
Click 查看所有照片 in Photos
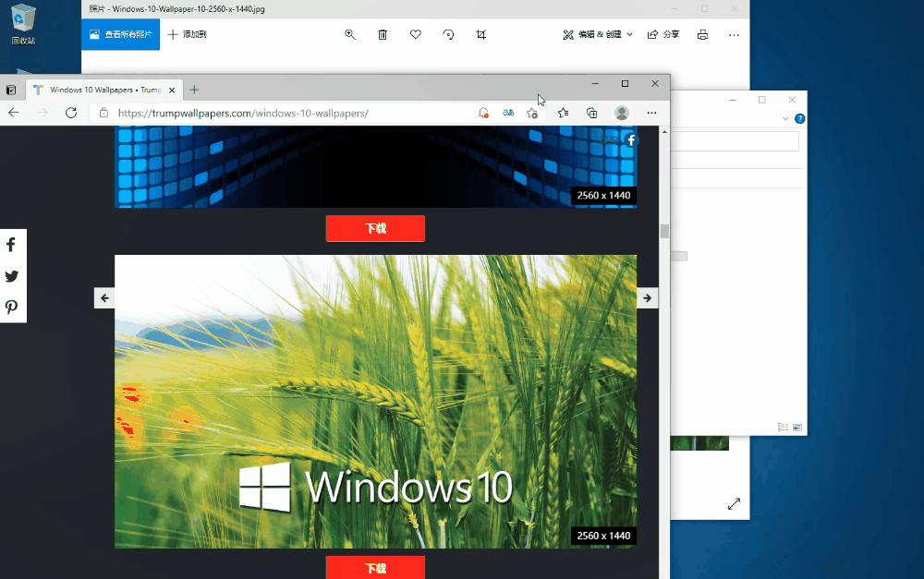click(121, 35)
